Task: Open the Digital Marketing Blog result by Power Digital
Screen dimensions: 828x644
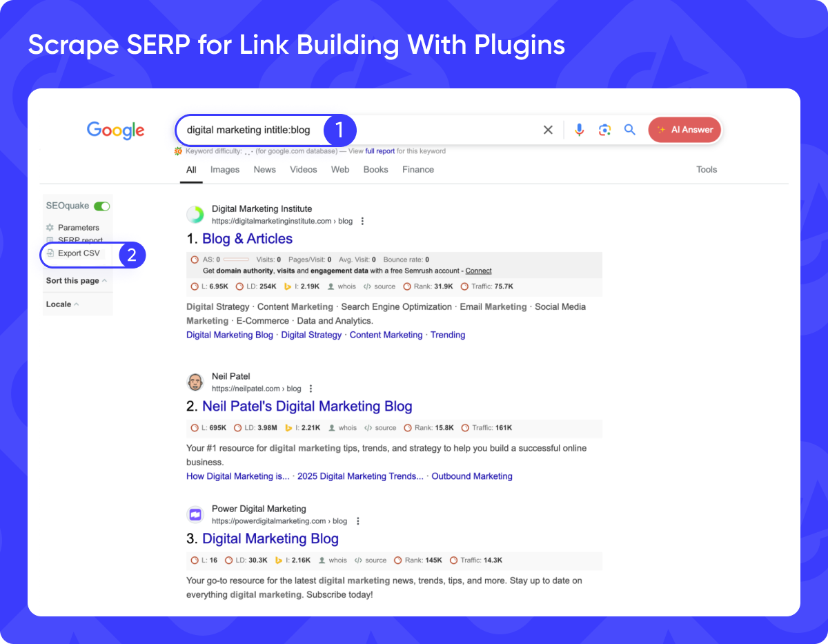Action: click(x=270, y=539)
